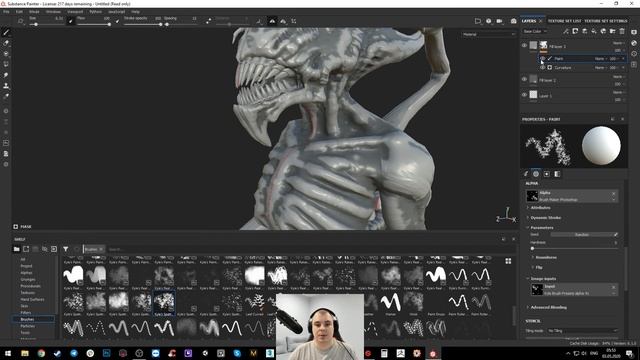This screenshot has width=640, height=360.
Task: Open the Edit menu
Action: [x=19, y=12]
